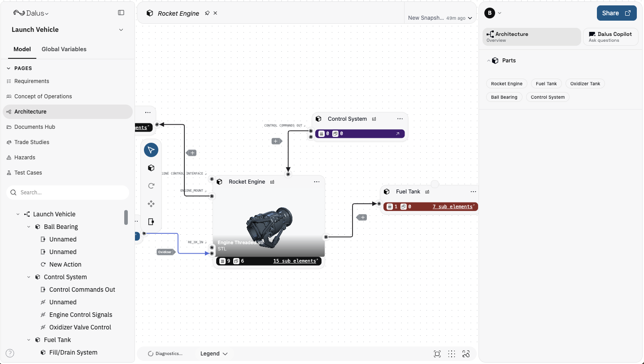Click the Ball Bearing part chip

[x=504, y=97]
